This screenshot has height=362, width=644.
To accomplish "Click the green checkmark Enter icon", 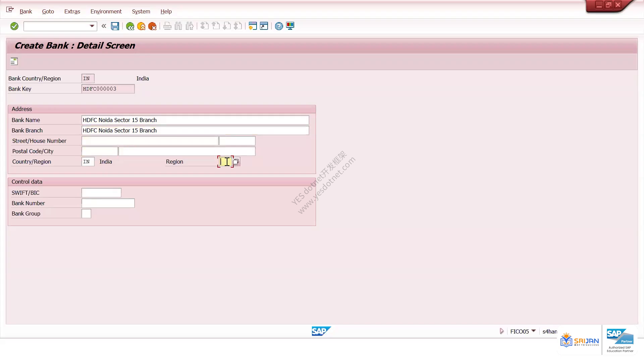I will click(x=14, y=26).
